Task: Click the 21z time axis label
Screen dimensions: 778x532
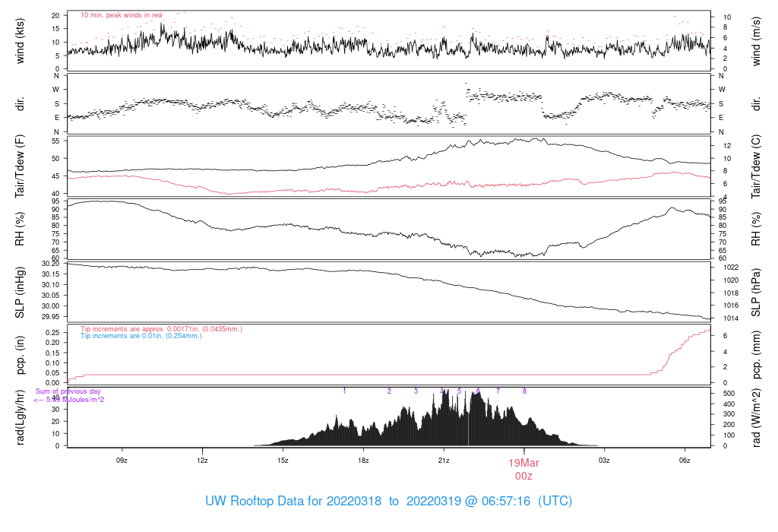Action: coord(444,461)
